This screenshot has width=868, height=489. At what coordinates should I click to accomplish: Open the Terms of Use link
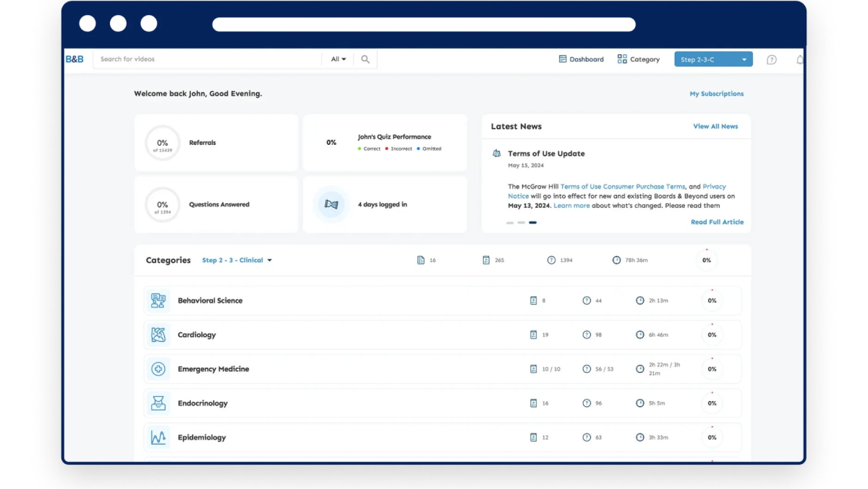581,186
